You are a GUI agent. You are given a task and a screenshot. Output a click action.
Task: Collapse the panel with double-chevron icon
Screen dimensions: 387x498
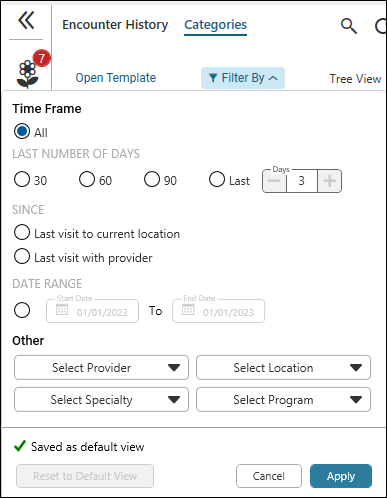point(26,20)
